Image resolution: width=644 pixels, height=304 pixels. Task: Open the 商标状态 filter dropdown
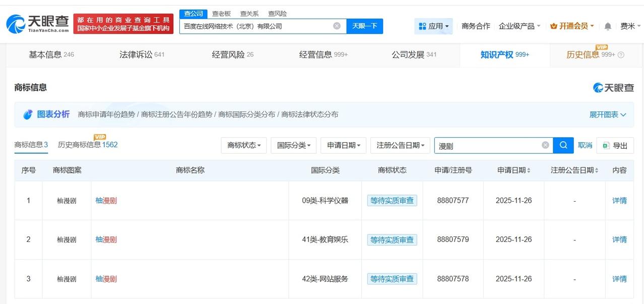[243, 145]
